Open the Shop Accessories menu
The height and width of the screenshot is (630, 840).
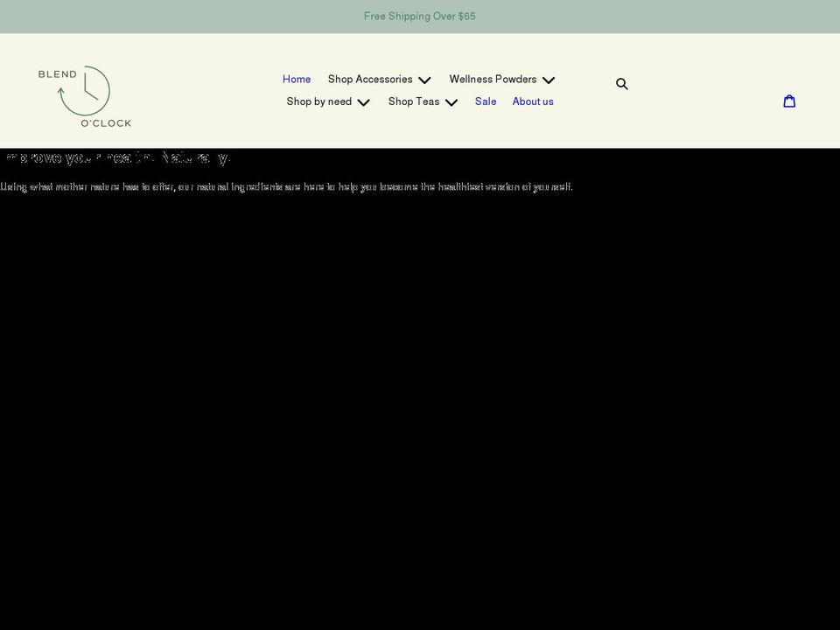[369, 79]
